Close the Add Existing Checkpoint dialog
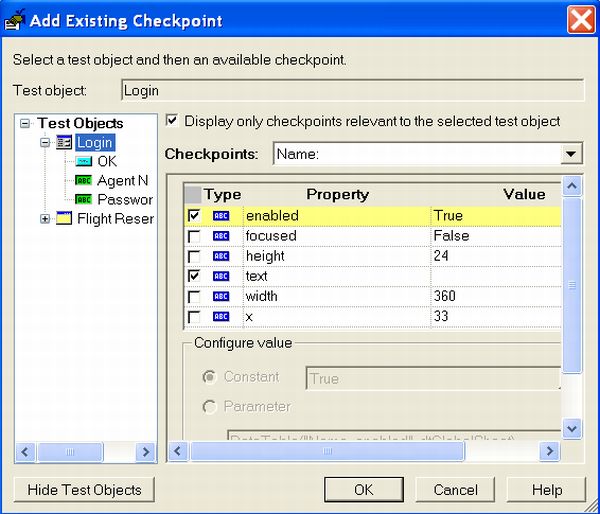This screenshot has height=514, width=600. click(581, 20)
